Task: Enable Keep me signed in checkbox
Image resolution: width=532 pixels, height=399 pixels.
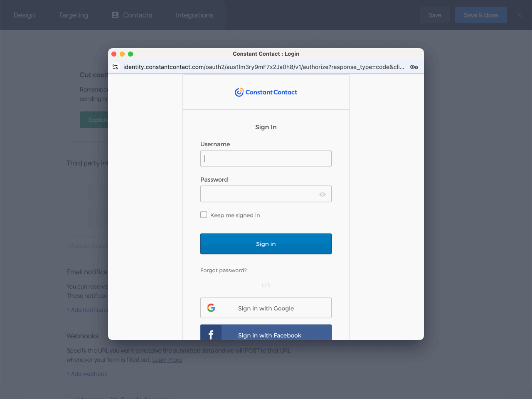Action: [204, 215]
